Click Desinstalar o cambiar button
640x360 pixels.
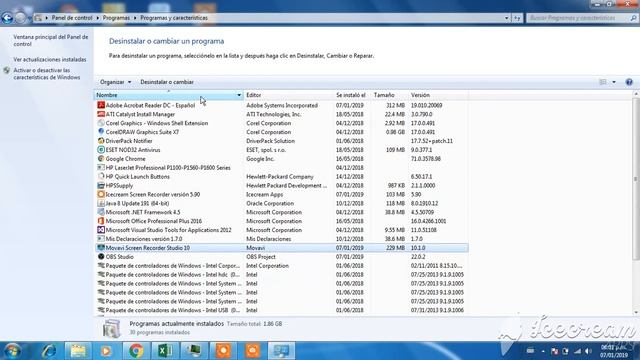point(167,82)
